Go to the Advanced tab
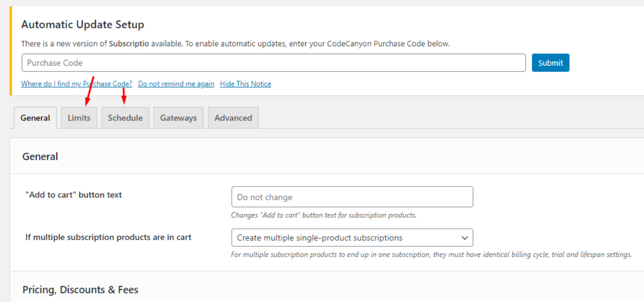Screen dimensions: 644x302 coord(233,118)
